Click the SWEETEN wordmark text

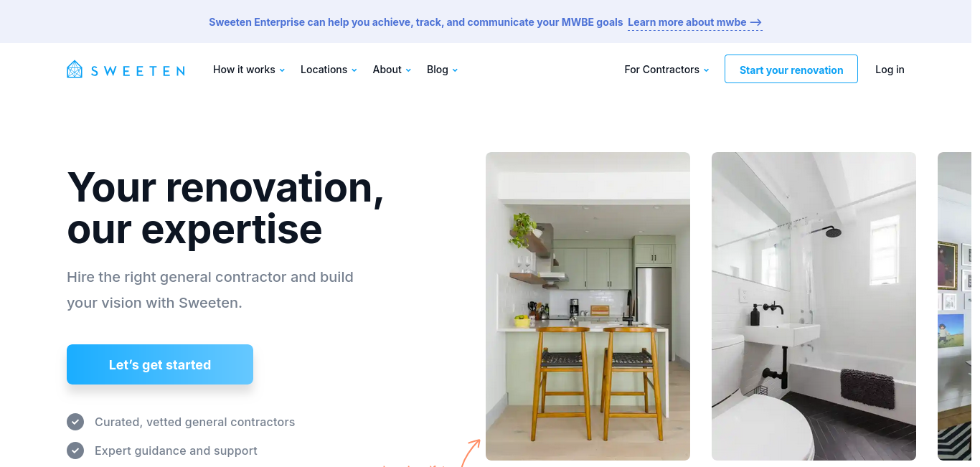138,70
